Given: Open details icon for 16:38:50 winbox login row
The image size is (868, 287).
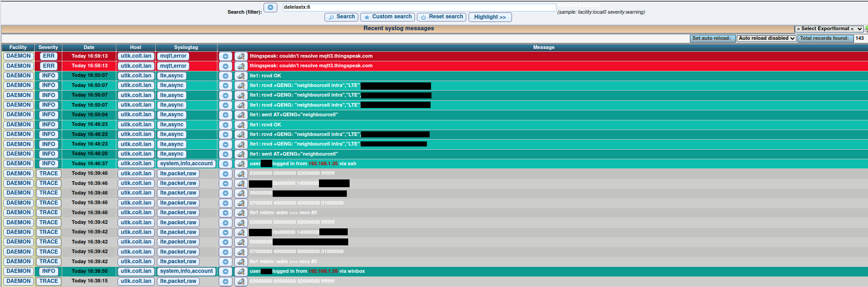Looking at the screenshot, I should tap(241, 271).
